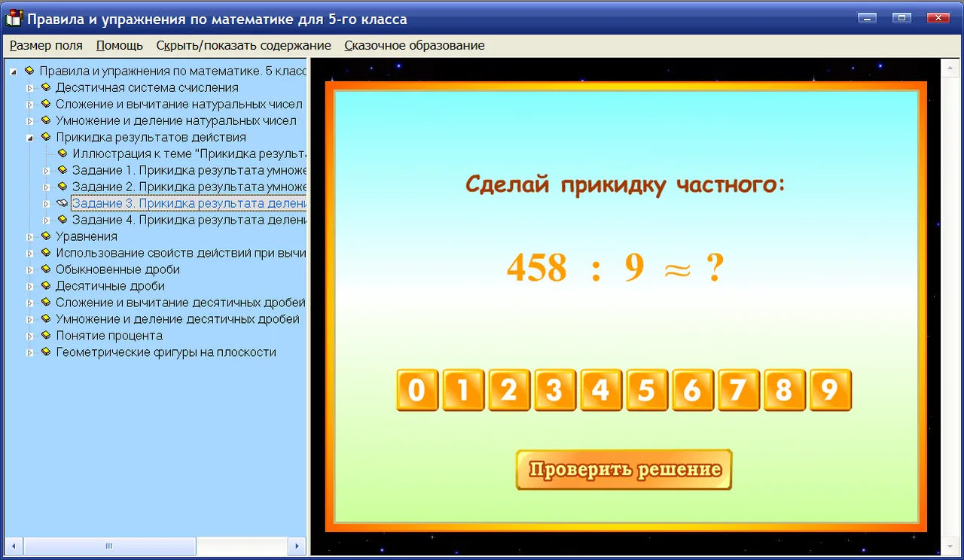
Task: Click application icon in title bar
Action: point(14,18)
